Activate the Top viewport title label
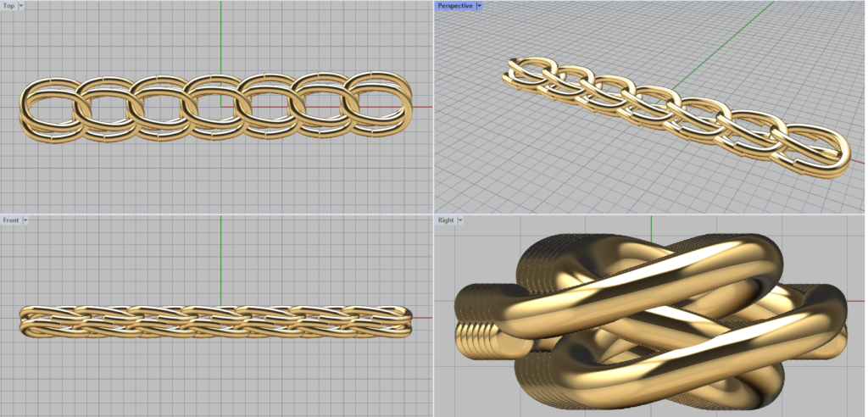The image size is (868, 417). 8,6
